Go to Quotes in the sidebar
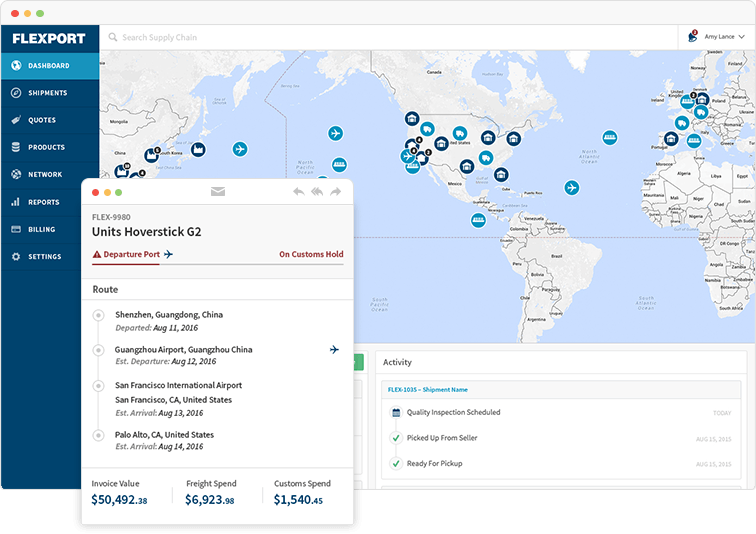Viewport: 756px width, 534px height. click(x=42, y=120)
